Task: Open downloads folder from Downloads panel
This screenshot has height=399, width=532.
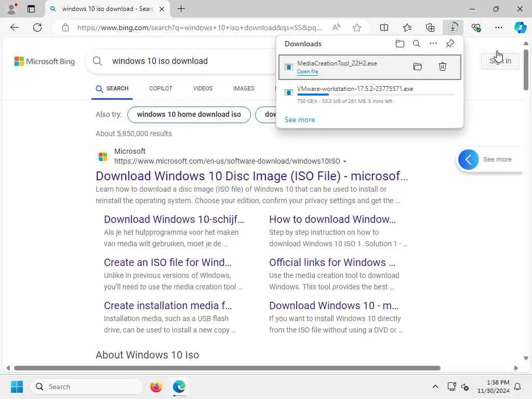Action: [400, 44]
